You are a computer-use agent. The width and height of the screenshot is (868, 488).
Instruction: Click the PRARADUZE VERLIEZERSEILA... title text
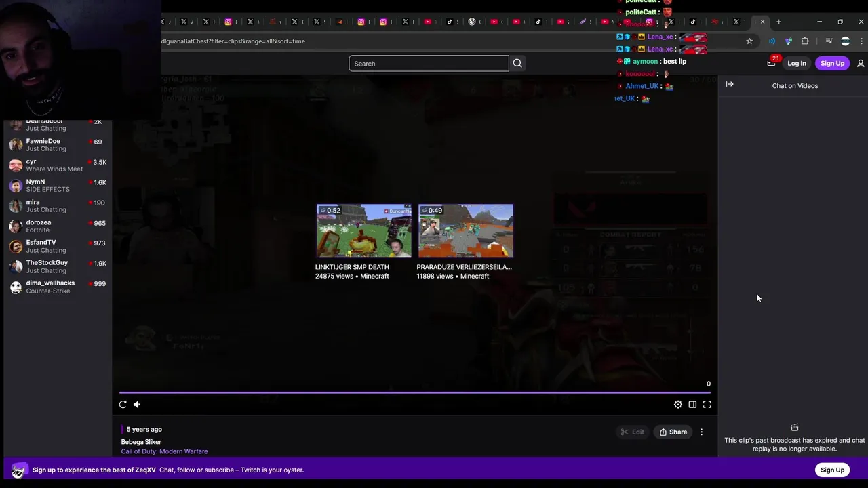(464, 267)
